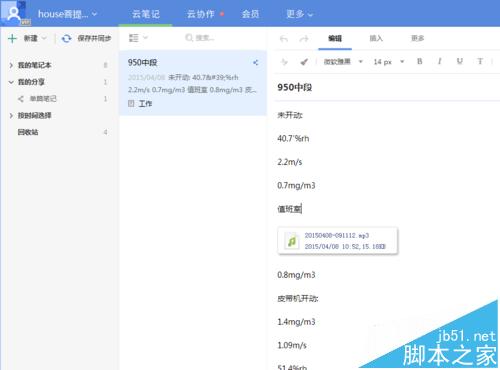Click the green music note attachment icon
Screen dimensions: 500x370
(x=292, y=241)
